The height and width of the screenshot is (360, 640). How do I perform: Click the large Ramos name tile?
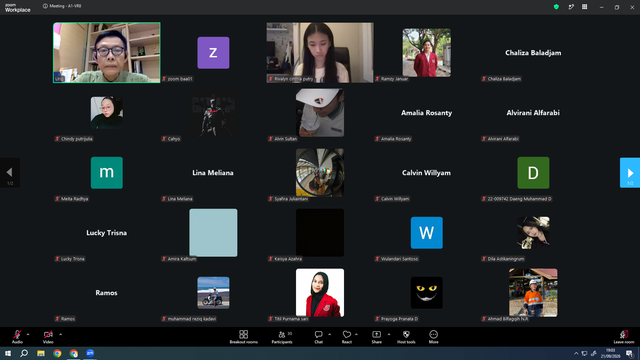[106, 293]
